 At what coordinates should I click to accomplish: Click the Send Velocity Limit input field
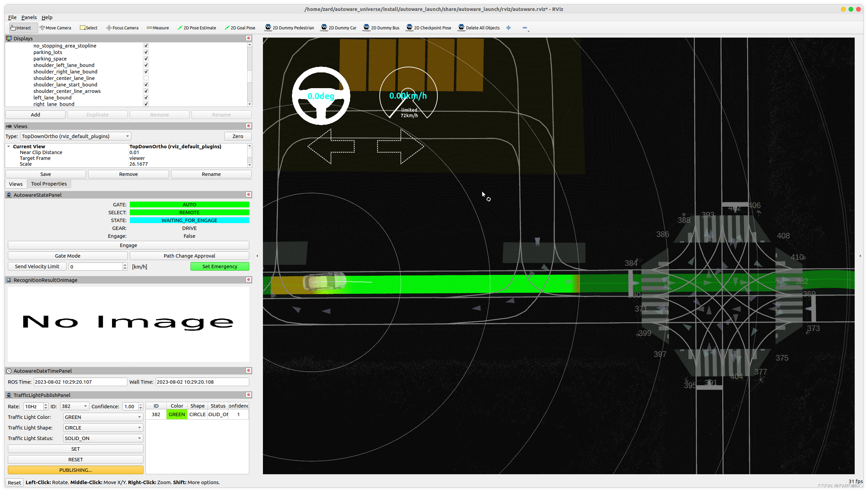(96, 267)
